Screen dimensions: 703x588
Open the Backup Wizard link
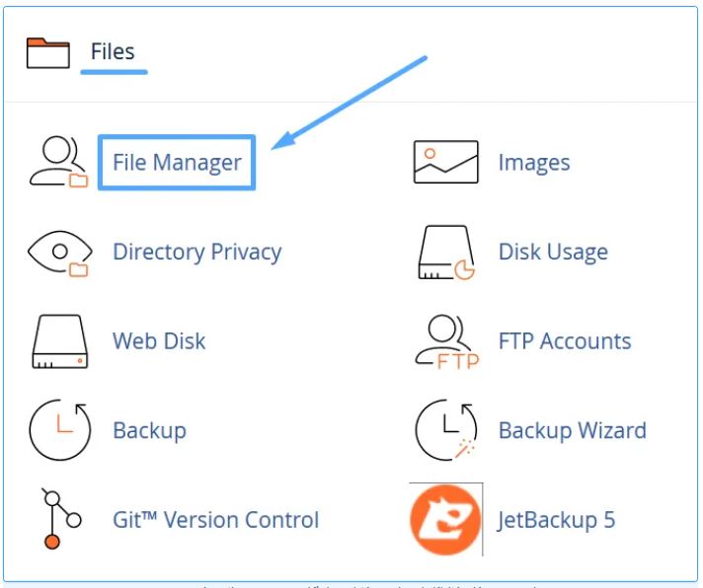pos(573,430)
